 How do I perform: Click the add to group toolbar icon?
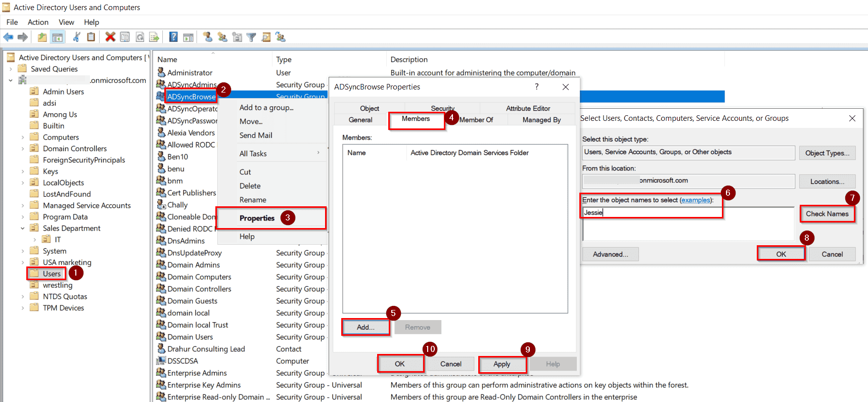coord(281,37)
